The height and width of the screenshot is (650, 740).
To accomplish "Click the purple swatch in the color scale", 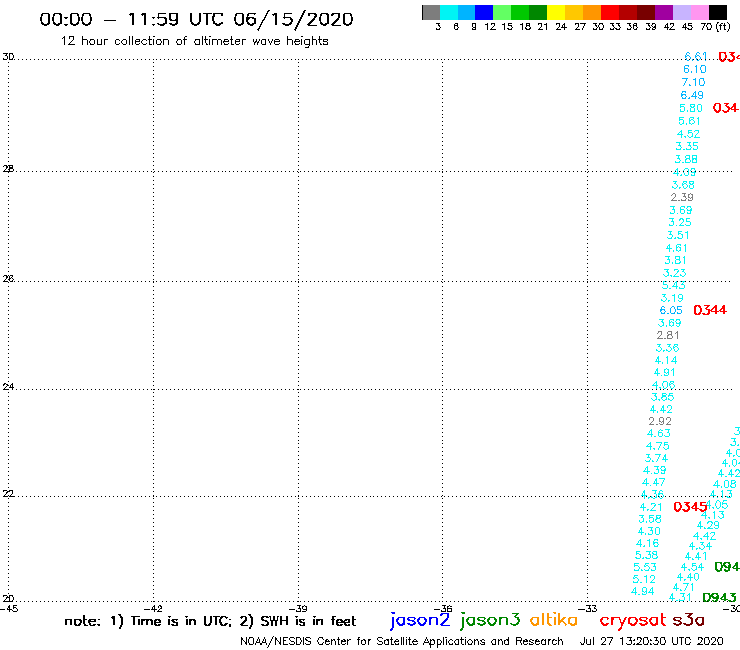I will point(664,12).
